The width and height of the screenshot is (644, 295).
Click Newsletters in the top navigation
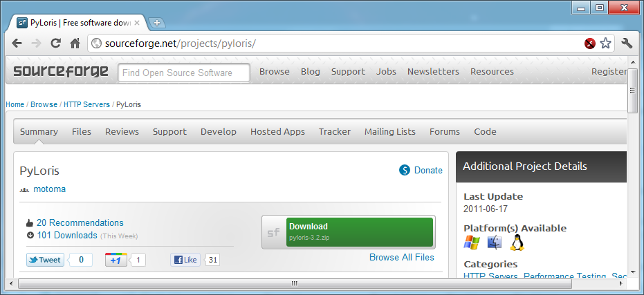tap(433, 71)
